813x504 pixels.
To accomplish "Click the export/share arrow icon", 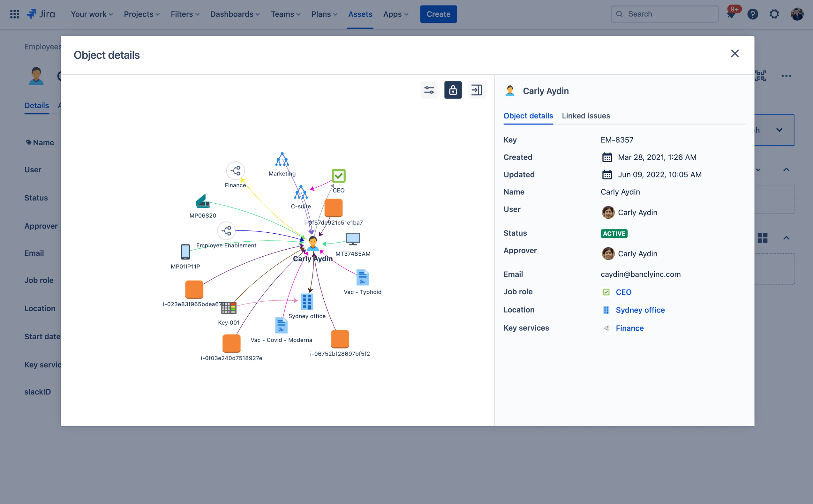I will coord(476,89).
